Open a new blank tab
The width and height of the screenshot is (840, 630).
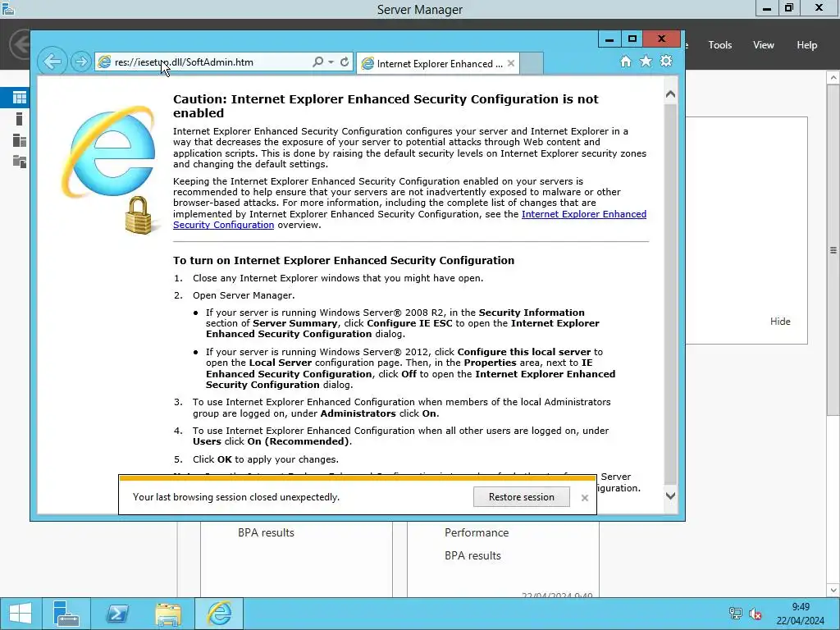532,63
